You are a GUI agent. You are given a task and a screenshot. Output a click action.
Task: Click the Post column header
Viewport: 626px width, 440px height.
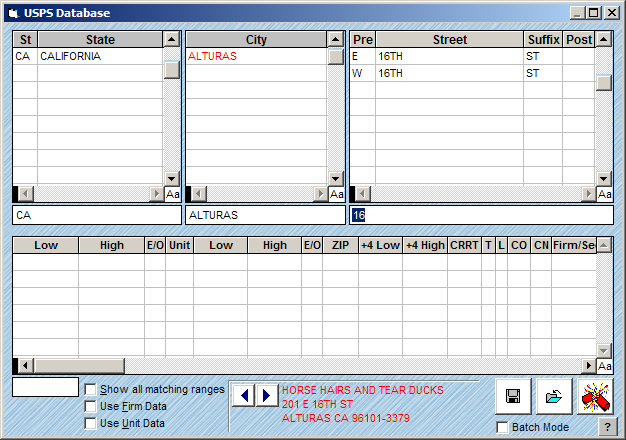click(579, 40)
